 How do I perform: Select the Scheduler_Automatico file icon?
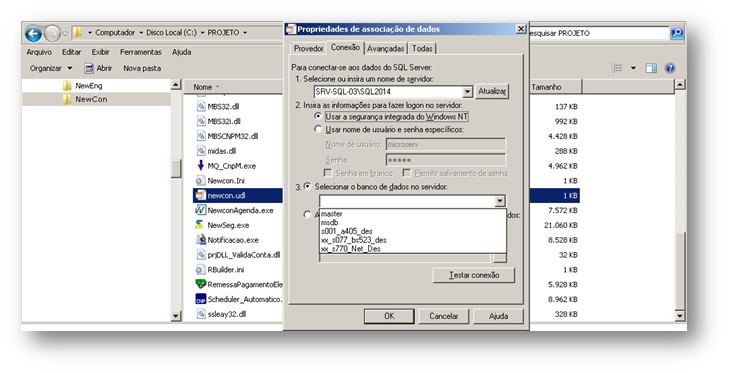pos(201,299)
